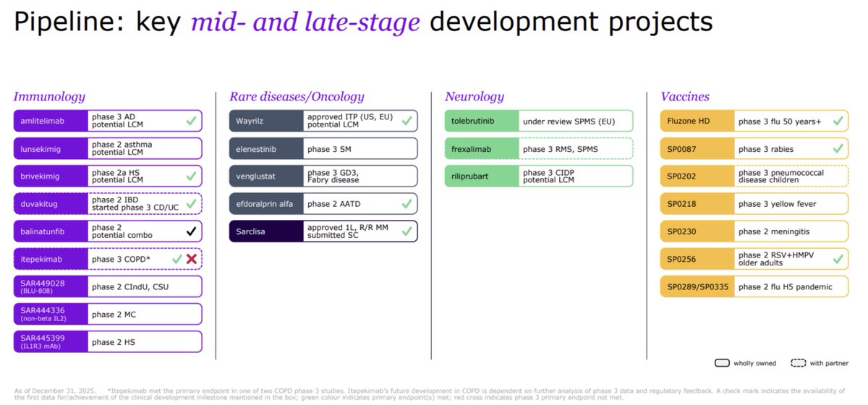Click the green check mark in itepekimab row

click(176, 259)
